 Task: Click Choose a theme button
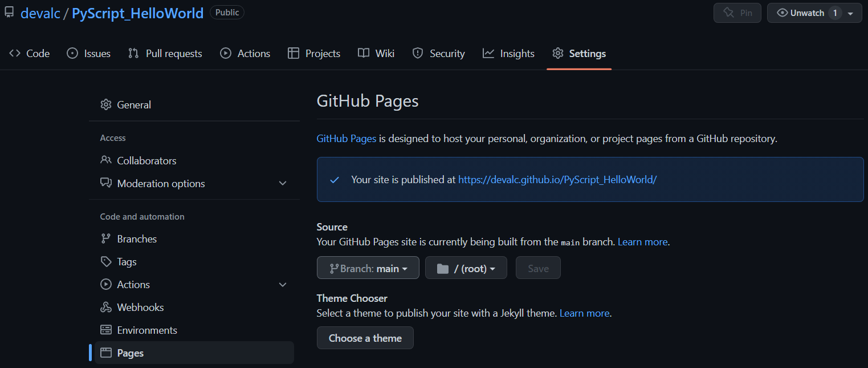[x=365, y=338]
